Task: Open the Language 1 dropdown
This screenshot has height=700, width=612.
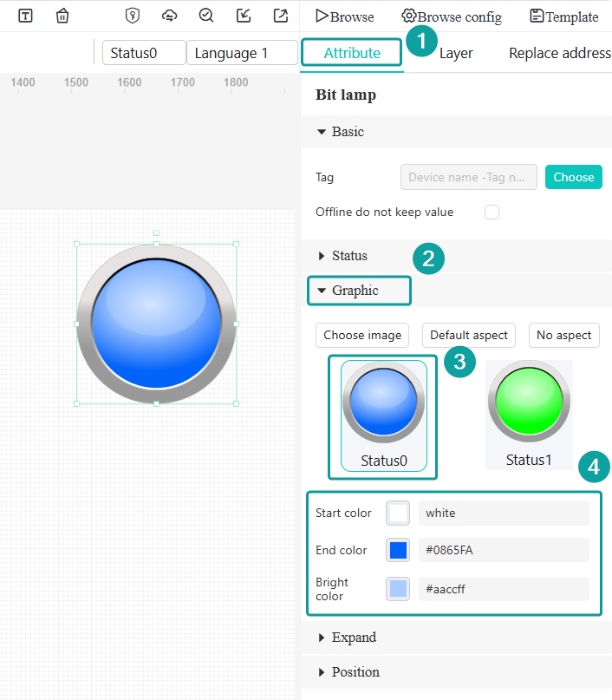Action: [242, 53]
